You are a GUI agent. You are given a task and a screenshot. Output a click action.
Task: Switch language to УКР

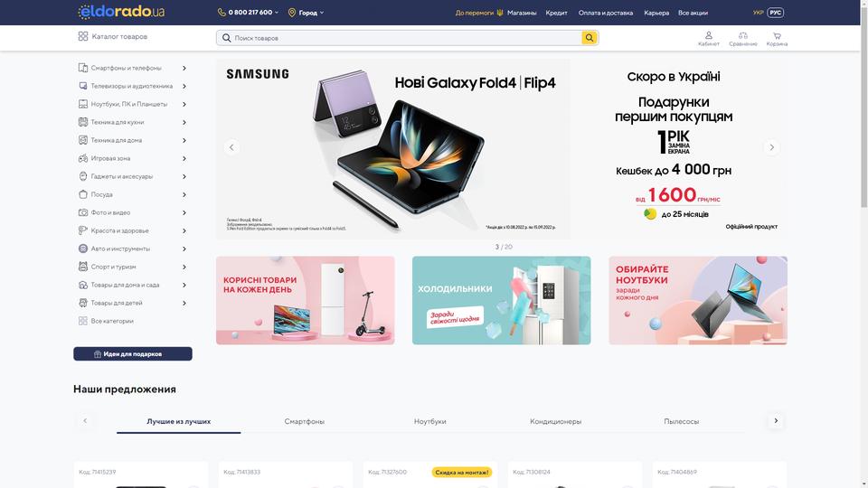[x=758, y=13]
